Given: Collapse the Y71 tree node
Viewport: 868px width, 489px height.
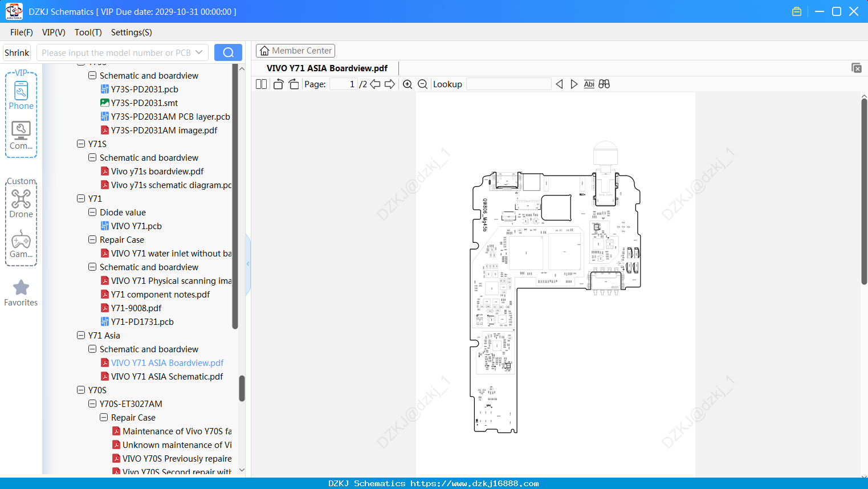Looking at the screenshot, I should (x=81, y=198).
